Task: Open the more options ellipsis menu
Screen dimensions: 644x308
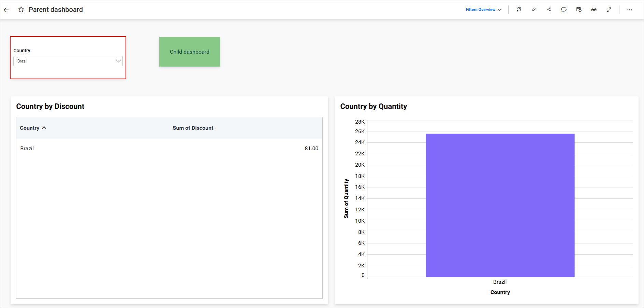Action: tap(629, 10)
